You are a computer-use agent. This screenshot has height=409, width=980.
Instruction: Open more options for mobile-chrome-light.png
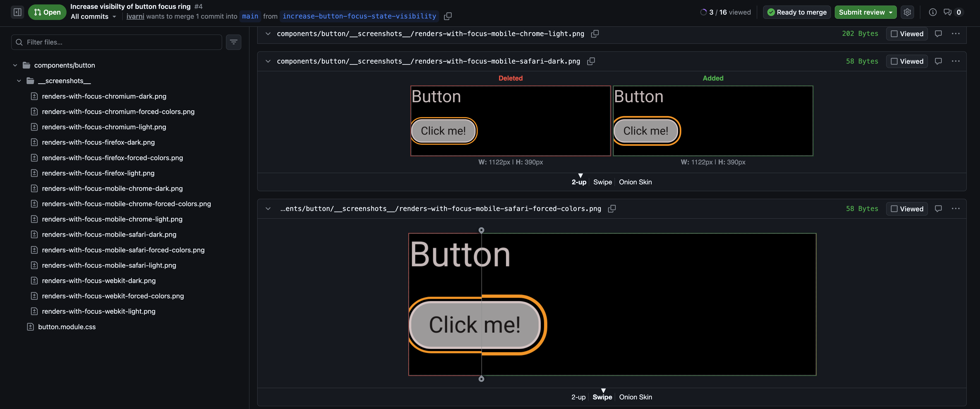click(955, 34)
